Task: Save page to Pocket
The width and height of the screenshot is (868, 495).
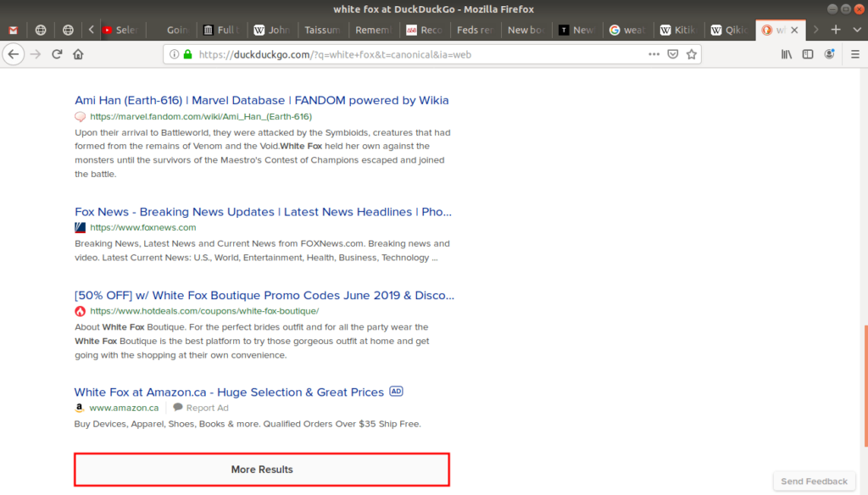Action: coord(672,54)
